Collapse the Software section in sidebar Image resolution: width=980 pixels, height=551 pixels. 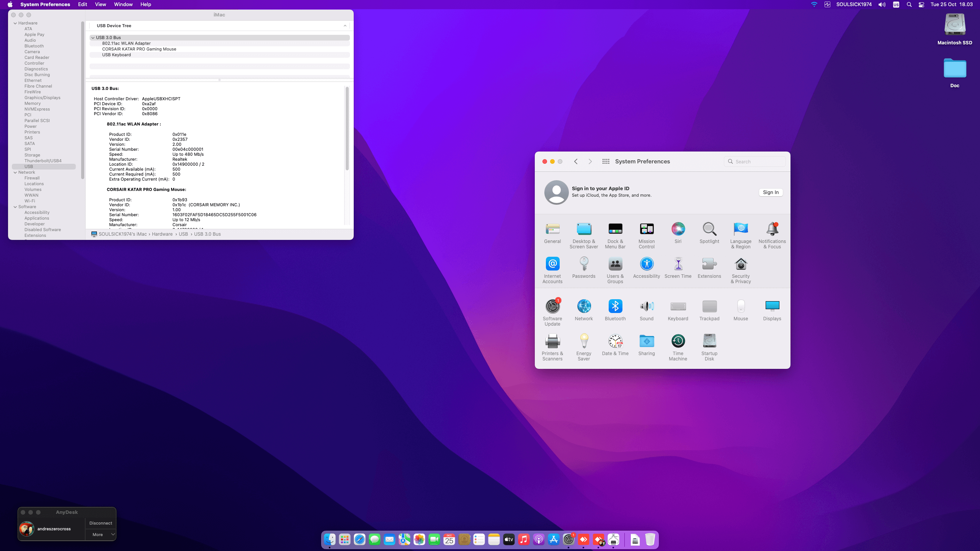click(15, 207)
